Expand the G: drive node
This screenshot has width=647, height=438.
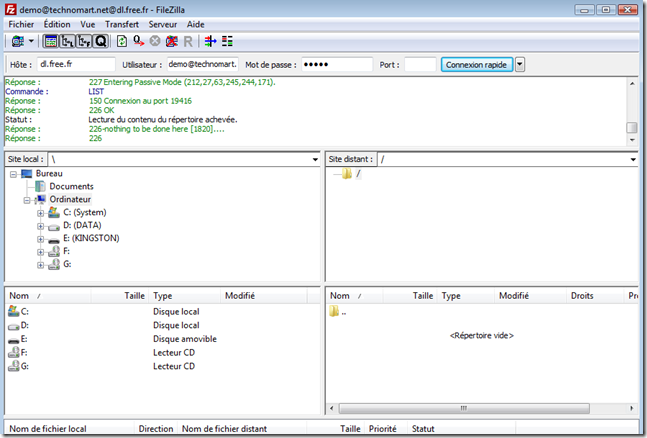click(40, 265)
